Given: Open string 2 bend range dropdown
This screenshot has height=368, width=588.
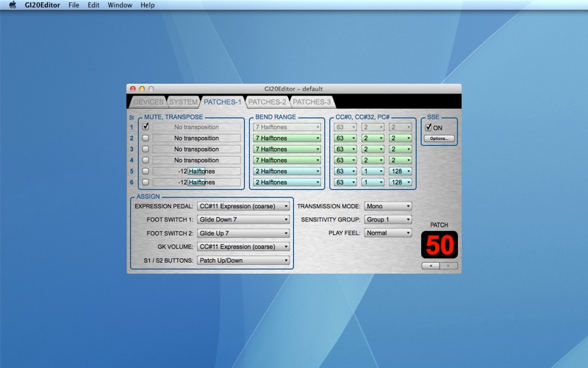Looking at the screenshot, I should [x=287, y=138].
